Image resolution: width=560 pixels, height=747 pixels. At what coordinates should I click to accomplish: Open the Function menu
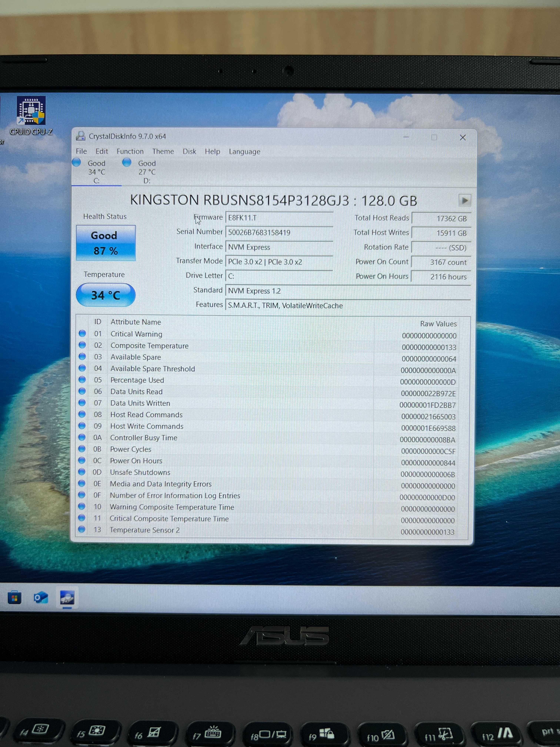coord(130,151)
